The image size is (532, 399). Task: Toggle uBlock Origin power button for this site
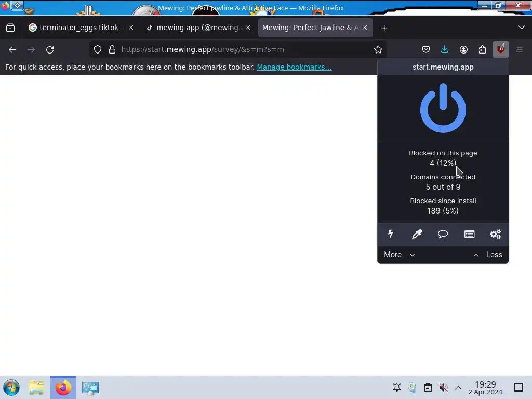coord(443,108)
